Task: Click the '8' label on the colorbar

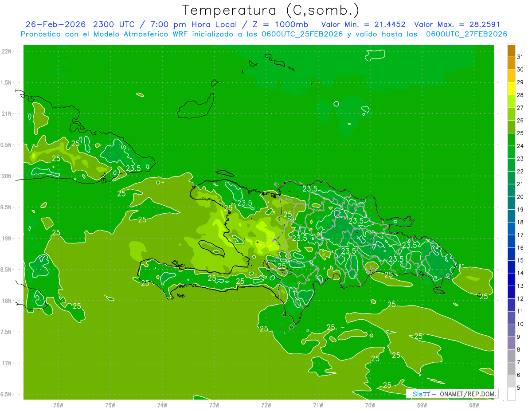Action: point(518,350)
